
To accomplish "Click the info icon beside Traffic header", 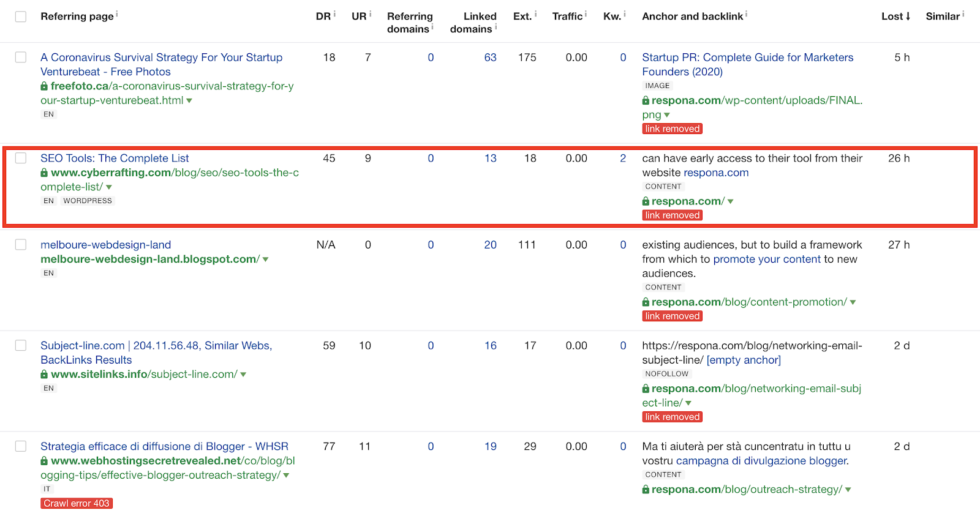I will (586, 13).
